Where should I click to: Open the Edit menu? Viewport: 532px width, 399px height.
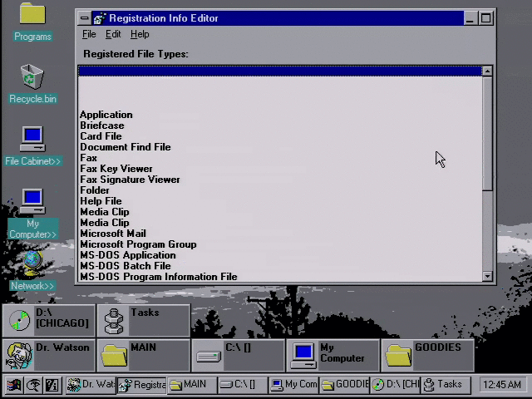(113, 34)
